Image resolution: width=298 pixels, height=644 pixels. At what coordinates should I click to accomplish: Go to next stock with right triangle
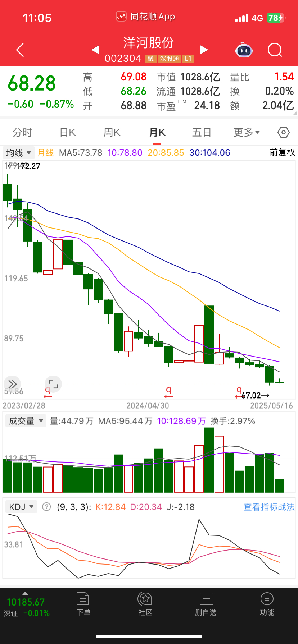click(x=204, y=50)
